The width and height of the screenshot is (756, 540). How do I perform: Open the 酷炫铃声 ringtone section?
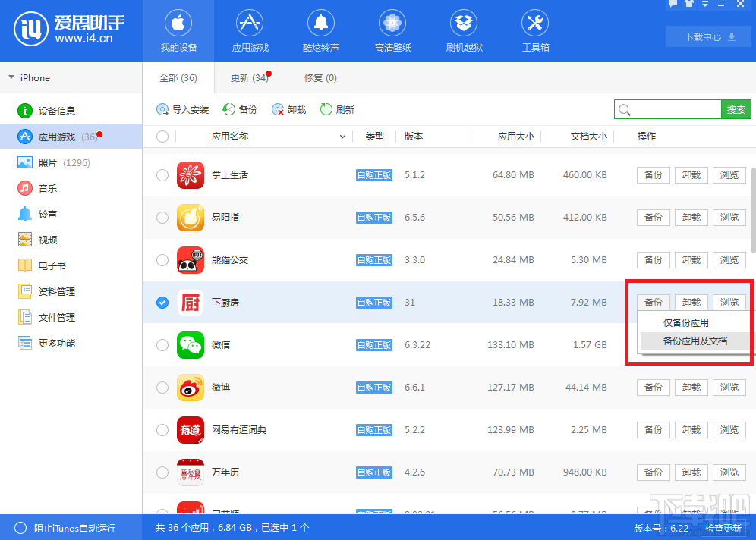(x=320, y=30)
